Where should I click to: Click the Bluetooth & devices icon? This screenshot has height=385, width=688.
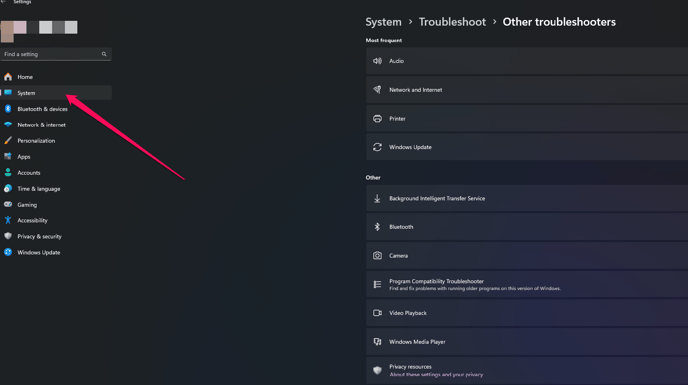(x=8, y=109)
